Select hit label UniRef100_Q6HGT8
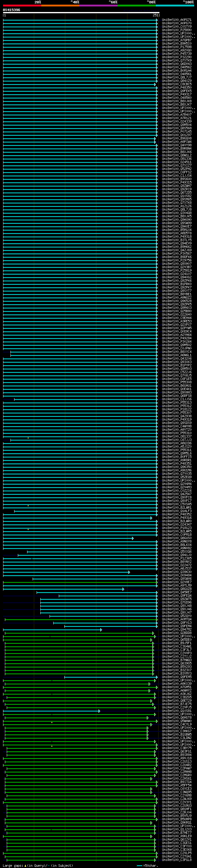 pyautogui.click(x=176, y=717)
